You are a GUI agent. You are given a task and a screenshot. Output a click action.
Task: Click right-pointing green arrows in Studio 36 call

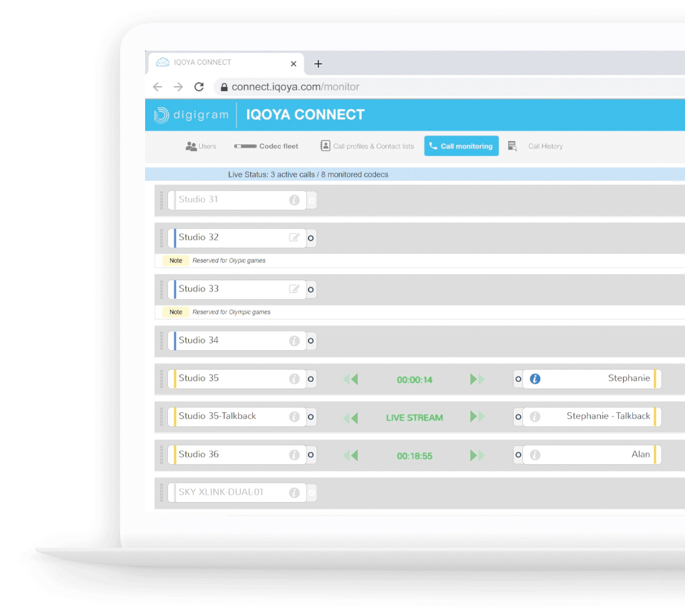click(x=477, y=455)
